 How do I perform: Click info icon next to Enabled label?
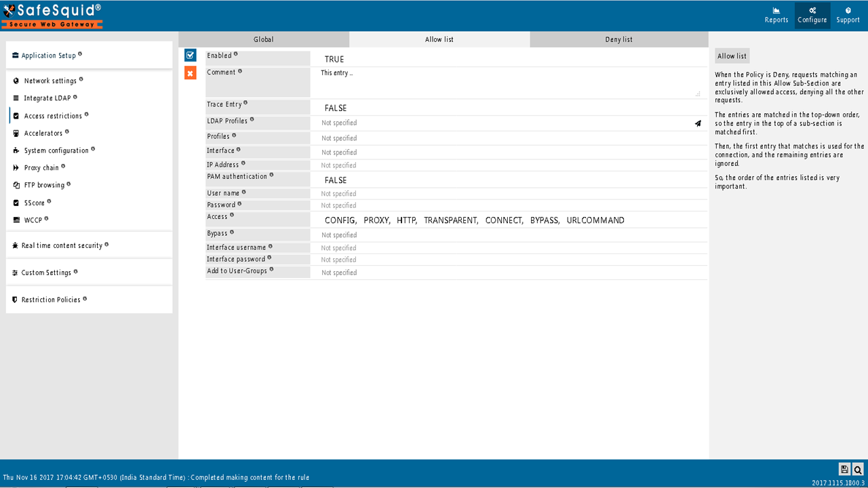tap(236, 54)
